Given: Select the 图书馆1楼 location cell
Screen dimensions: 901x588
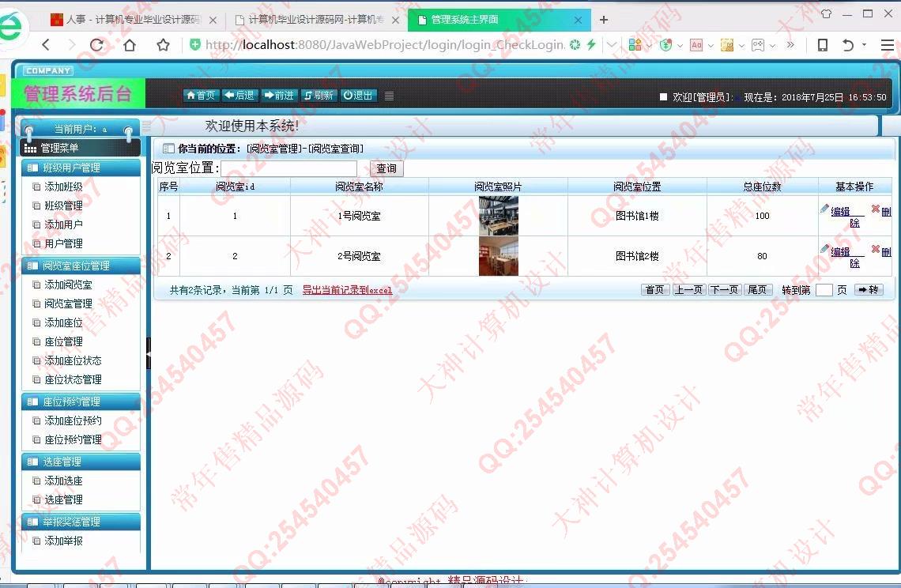Looking at the screenshot, I should pyautogui.click(x=637, y=216).
